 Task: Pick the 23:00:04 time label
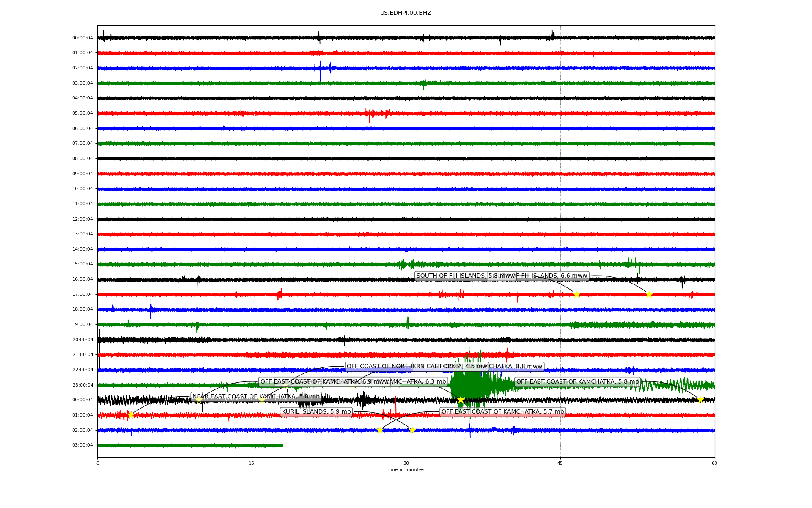coord(82,385)
